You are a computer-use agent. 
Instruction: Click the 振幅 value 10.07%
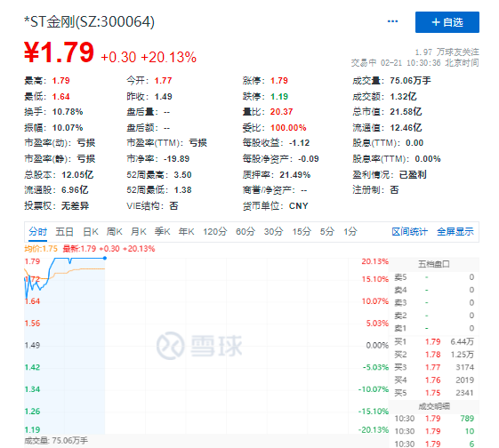[68, 128]
